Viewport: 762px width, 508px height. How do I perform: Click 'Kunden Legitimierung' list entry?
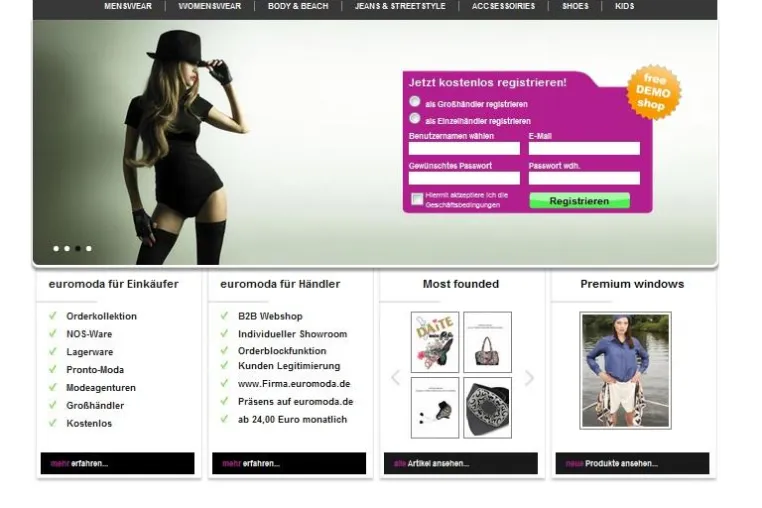(289, 366)
